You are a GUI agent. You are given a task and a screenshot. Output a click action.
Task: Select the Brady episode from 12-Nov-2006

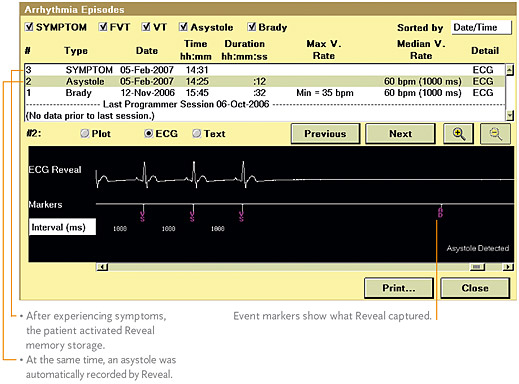click(x=265, y=93)
